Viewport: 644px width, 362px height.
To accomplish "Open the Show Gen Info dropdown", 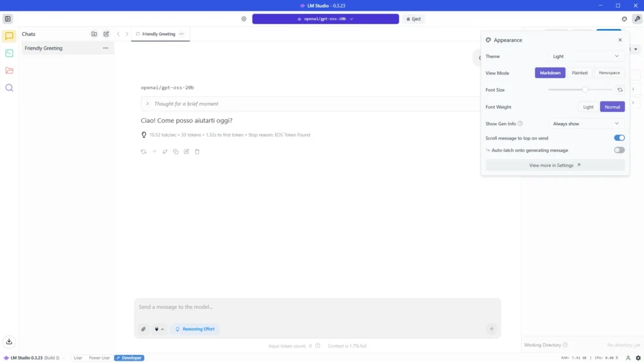I will click(x=586, y=124).
